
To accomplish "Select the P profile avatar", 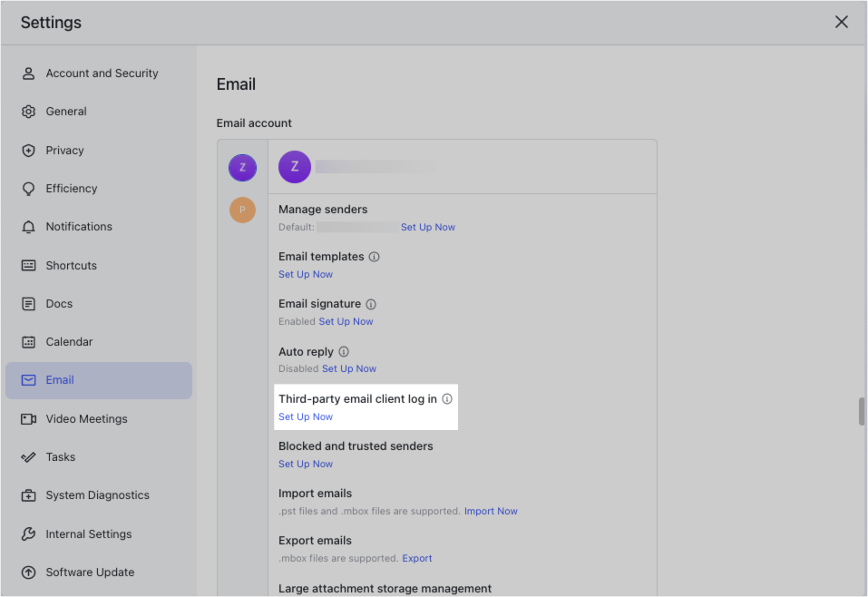I will 242,210.
